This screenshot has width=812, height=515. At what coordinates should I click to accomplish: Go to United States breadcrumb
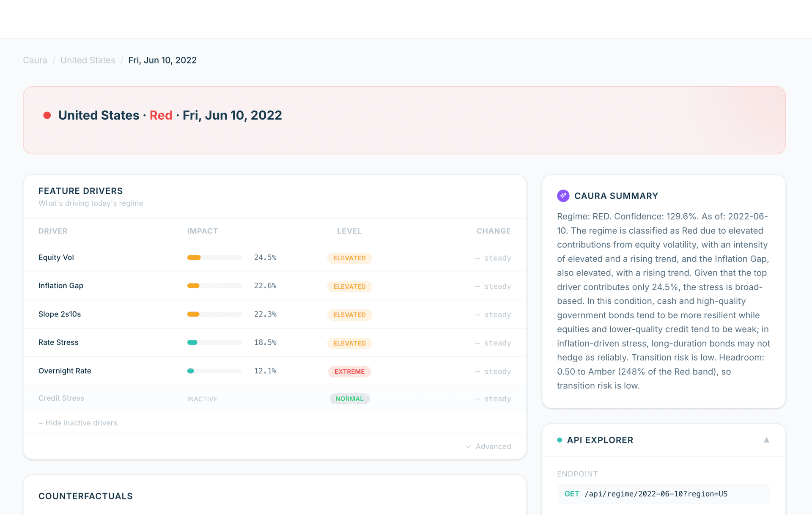(88, 60)
